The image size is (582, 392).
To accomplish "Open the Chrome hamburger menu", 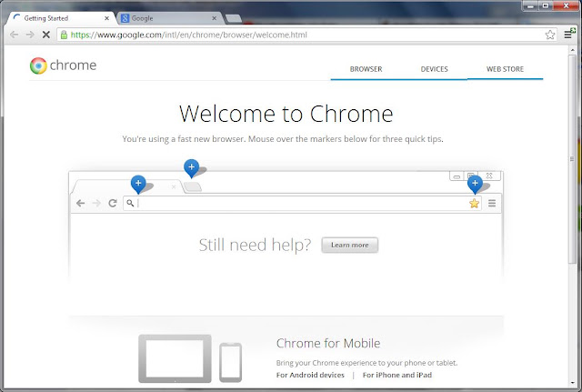I will 568,35.
